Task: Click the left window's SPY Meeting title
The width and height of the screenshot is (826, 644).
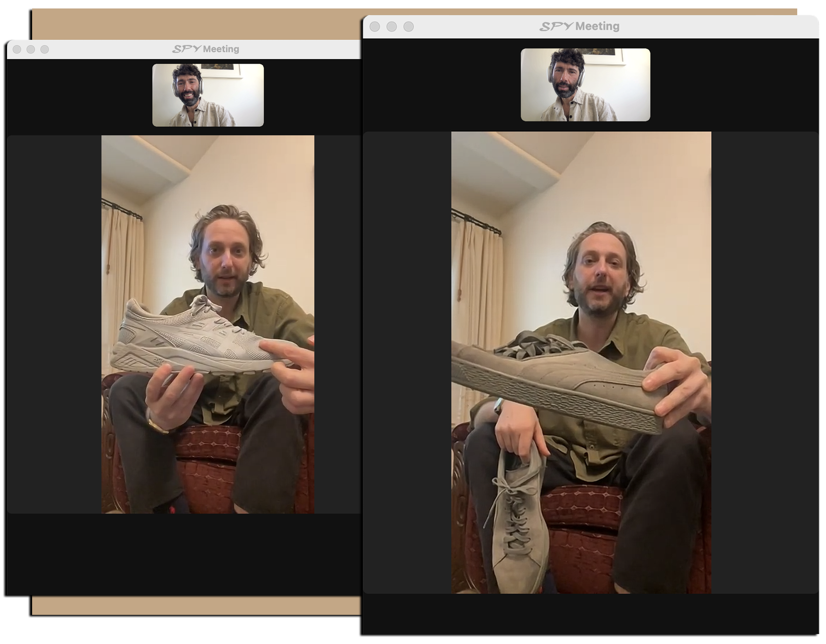Action: click(x=206, y=49)
